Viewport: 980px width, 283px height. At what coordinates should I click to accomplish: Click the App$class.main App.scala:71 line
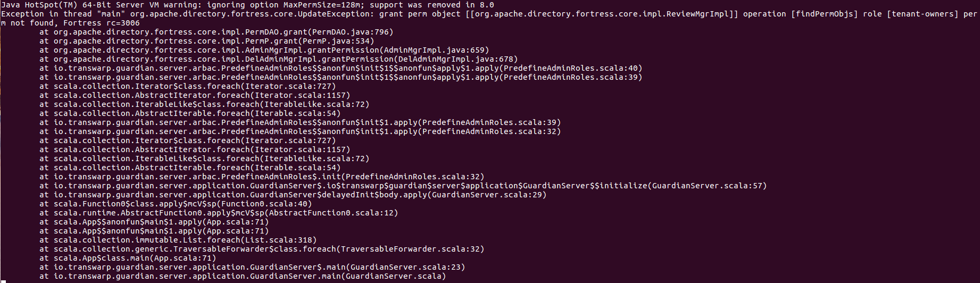tap(135, 258)
